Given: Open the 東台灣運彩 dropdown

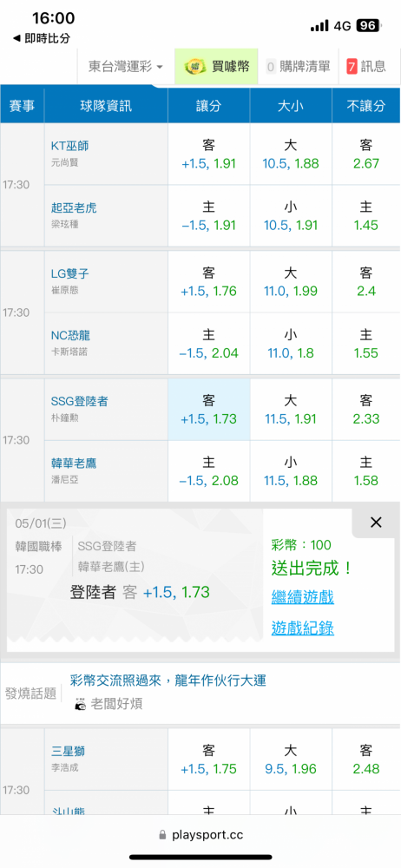Looking at the screenshot, I should coord(126,67).
